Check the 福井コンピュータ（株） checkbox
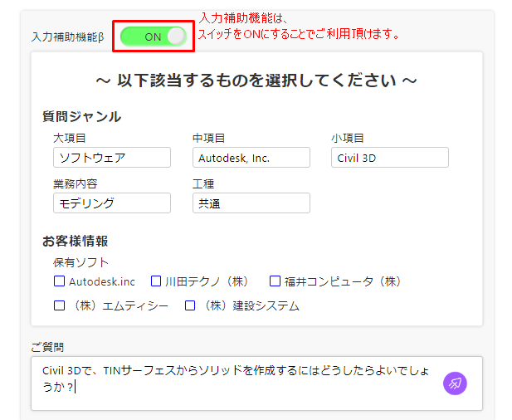This screenshot has height=420, width=512. pyautogui.click(x=275, y=281)
